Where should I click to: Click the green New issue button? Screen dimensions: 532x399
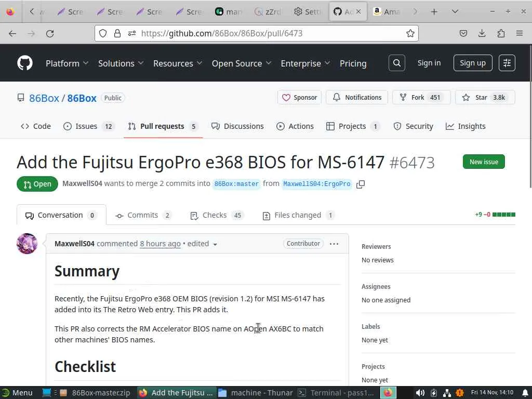[484, 162]
